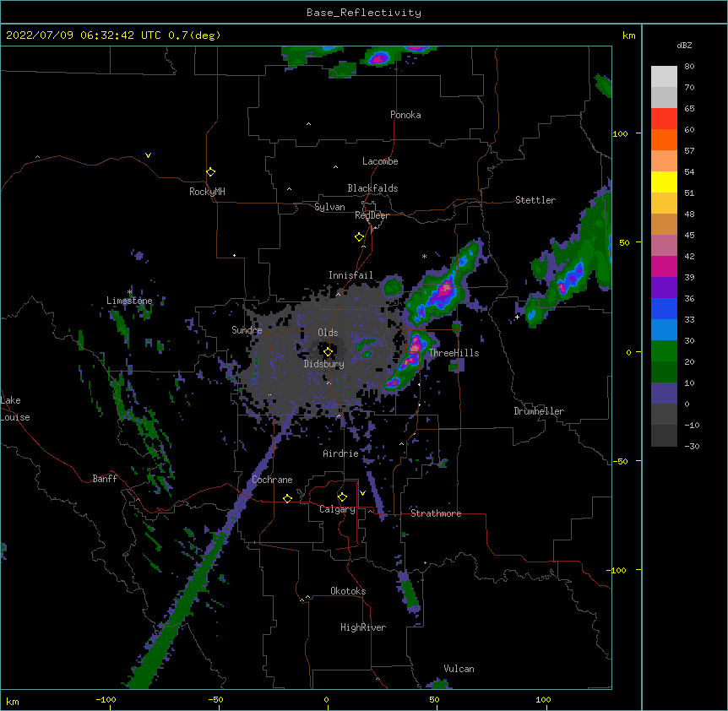Click the Lacombe city label
The height and width of the screenshot is (711, 728).
point(380,161)
